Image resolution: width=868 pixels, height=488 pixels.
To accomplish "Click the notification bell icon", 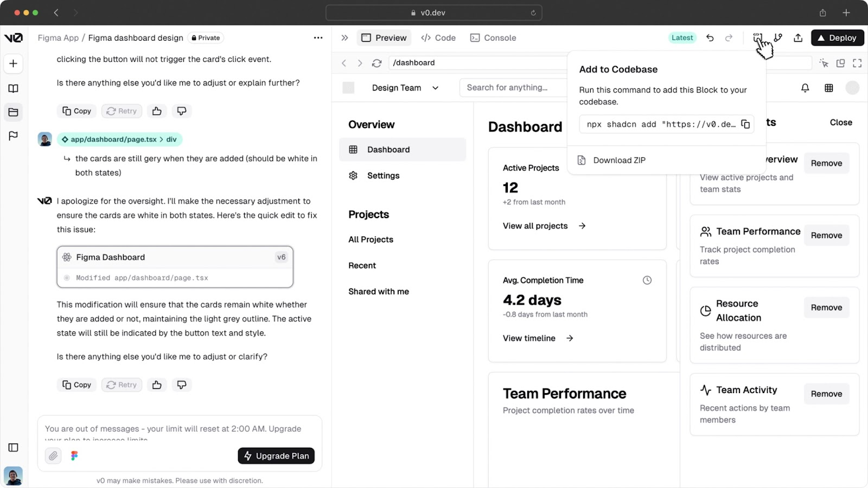I will pyautogui.click(x=805, y=88).
